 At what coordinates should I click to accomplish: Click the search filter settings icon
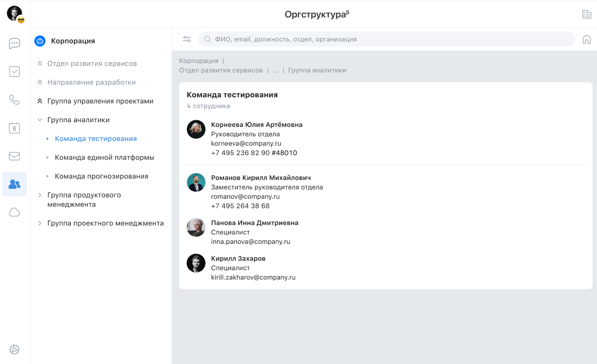pos(187,39)
